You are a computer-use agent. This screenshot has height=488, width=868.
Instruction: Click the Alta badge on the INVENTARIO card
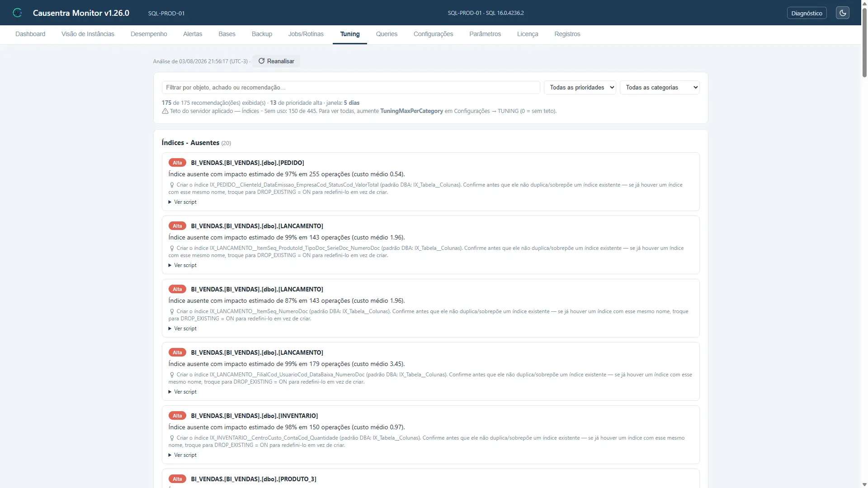click(x=177, y=416)
